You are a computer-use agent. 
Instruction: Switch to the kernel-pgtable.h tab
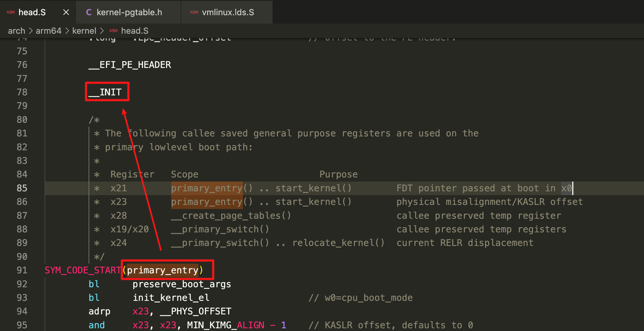tap(129, 12)
